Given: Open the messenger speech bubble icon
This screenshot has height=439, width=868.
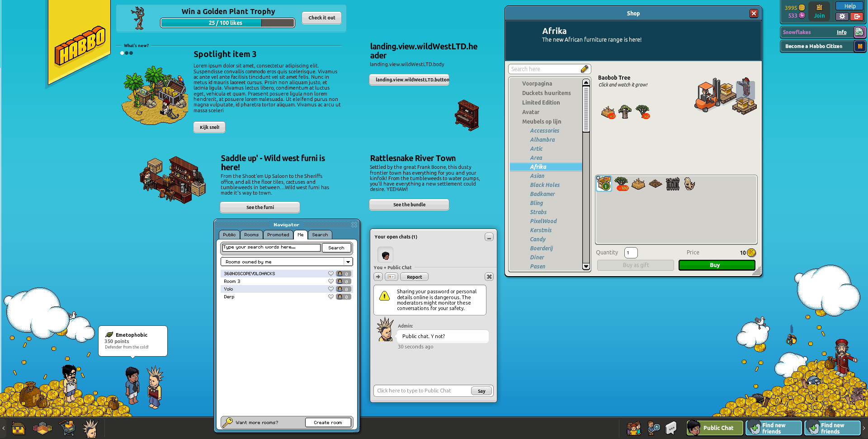Looking at the screenshot, I should [x=671, y=428].
